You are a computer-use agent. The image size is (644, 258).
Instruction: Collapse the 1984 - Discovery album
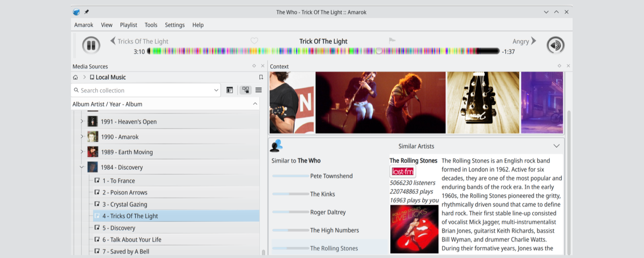pos(81,167)
